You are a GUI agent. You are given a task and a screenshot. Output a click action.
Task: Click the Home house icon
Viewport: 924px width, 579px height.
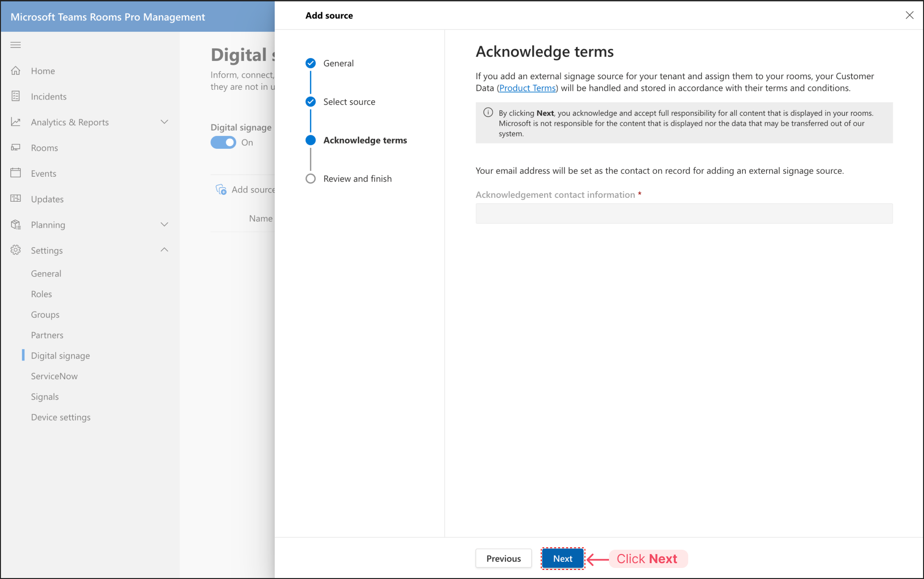click(x=16, y=71)
